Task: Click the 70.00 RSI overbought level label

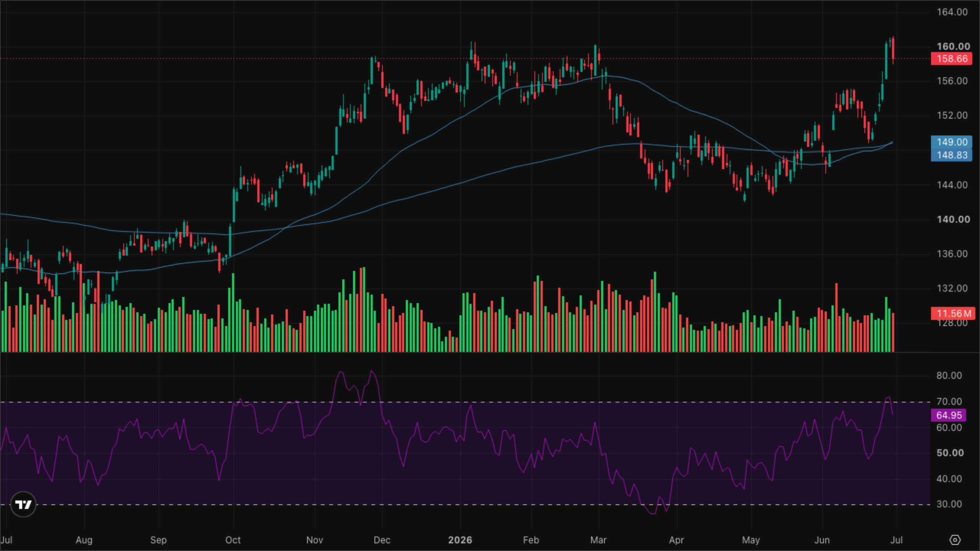Action: (x=949, y=401)
